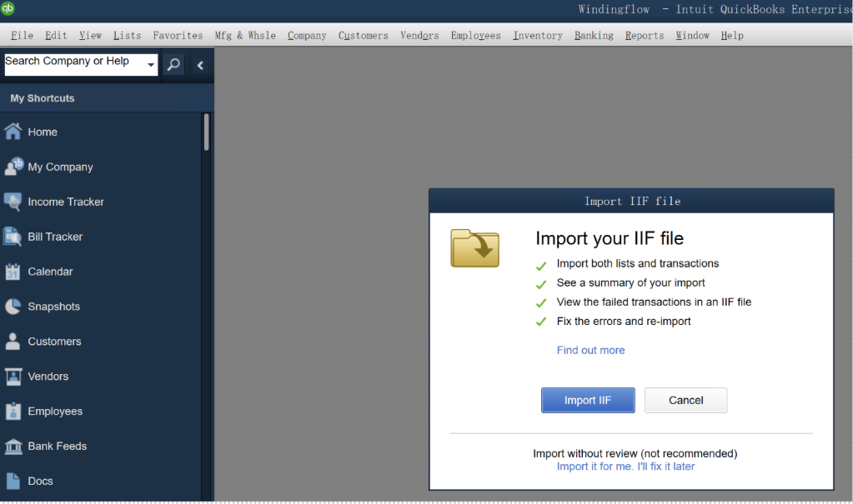This screenshot has width=853, height=504.
Task: Click the shortcuts sidebar scrollbar thumb
Action: (x=206, y=132)
